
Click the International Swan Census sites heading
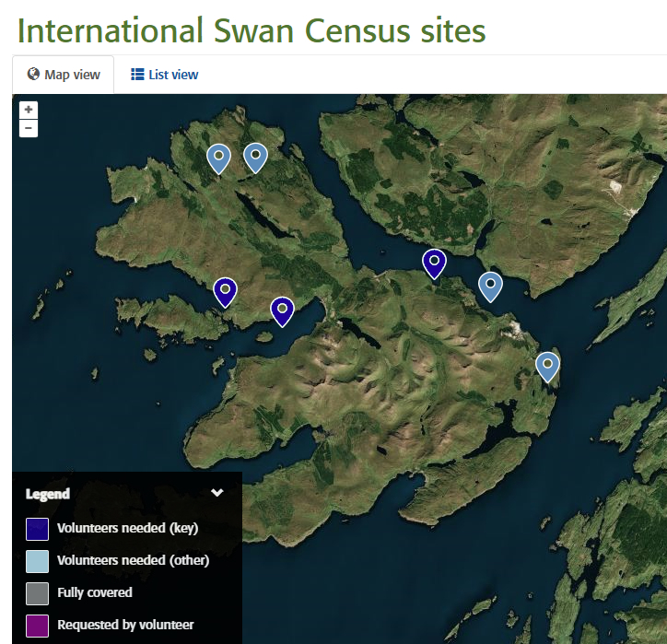(252, 30)
